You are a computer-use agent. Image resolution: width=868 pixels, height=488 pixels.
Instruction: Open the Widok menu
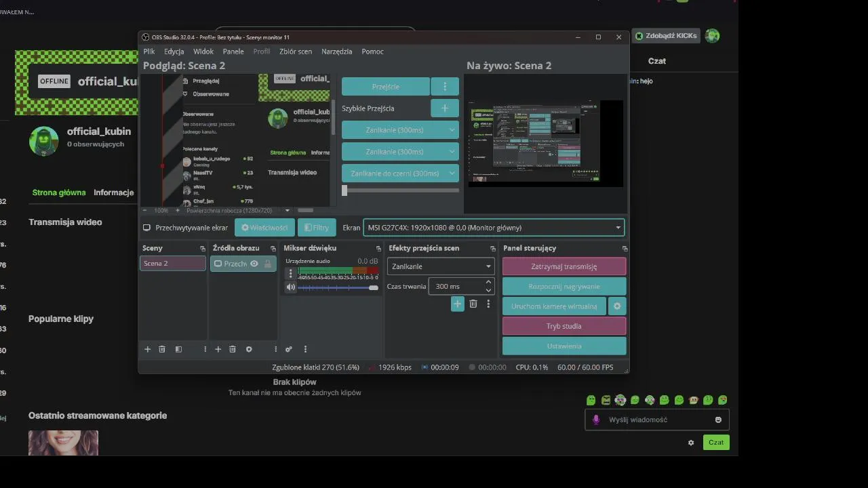[203, 52]
